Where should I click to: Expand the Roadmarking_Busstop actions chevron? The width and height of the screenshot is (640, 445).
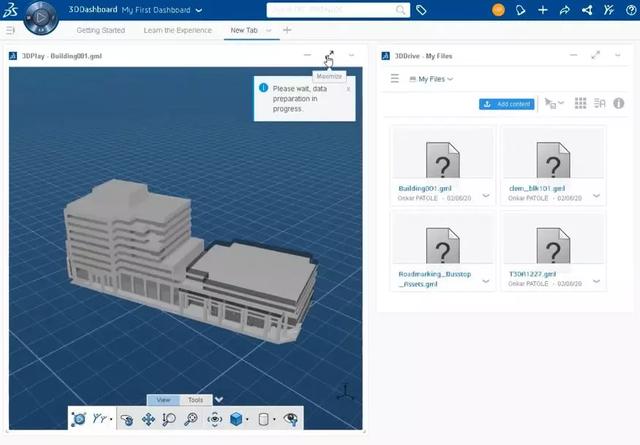pyautogui.click(x=486, y=281)
